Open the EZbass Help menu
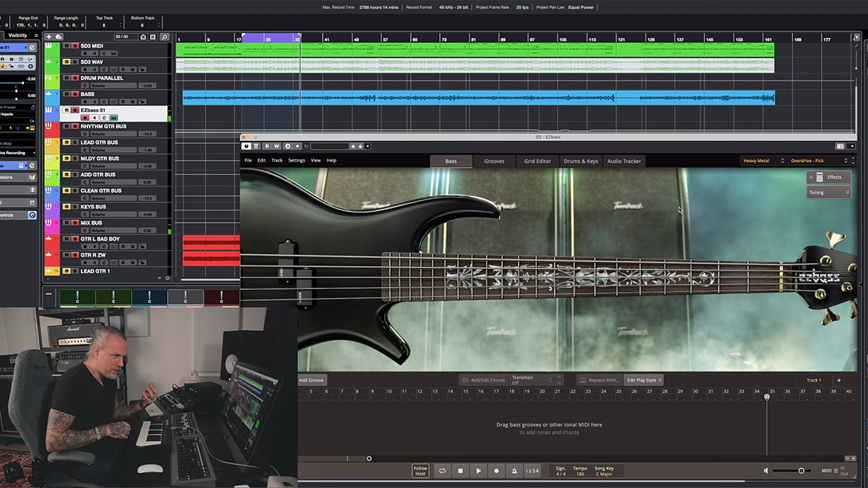This screenshot has height=488, width=868. click(331, 160)
